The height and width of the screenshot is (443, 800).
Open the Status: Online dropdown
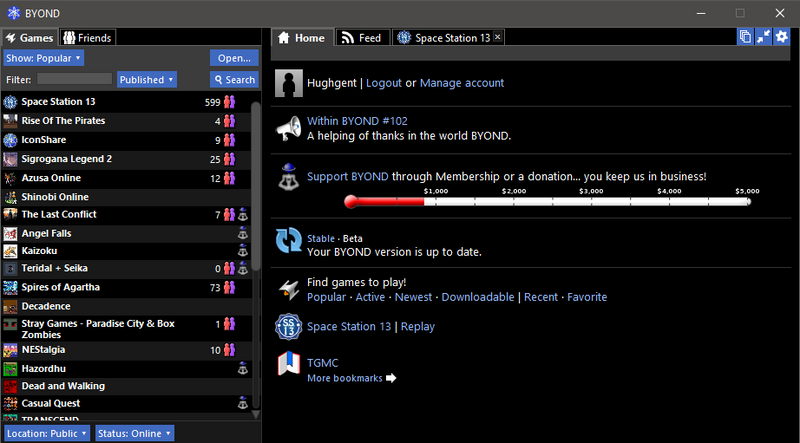[x=135, y=433]
